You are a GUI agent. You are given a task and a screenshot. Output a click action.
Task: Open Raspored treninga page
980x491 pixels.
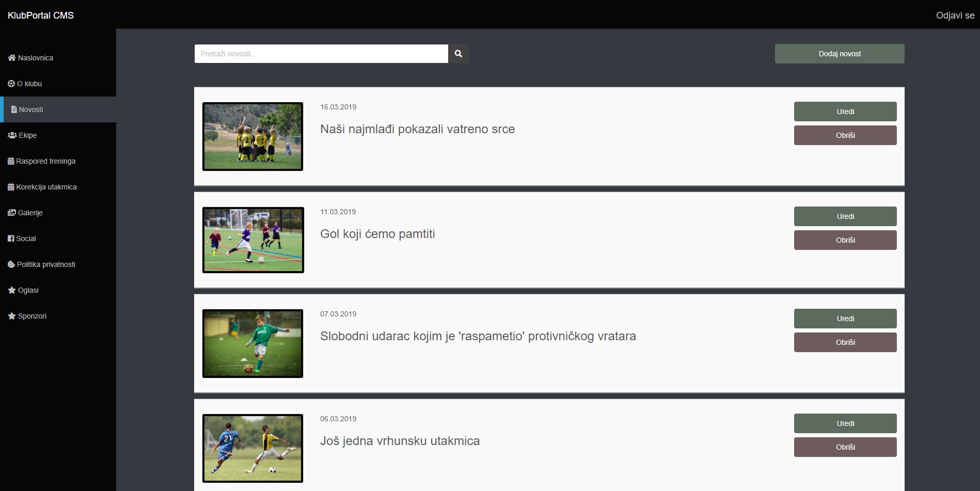click(58, 161)
